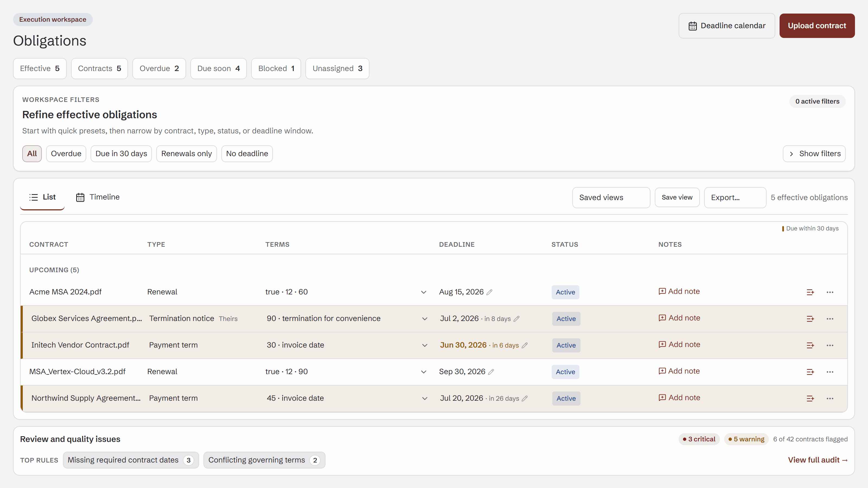Open the add-to-list icon for MSA_Vertex-Cloud_v3.2.pdf
Screen dimensions: 868x488
pyautogui.click(x=810, y=372)
